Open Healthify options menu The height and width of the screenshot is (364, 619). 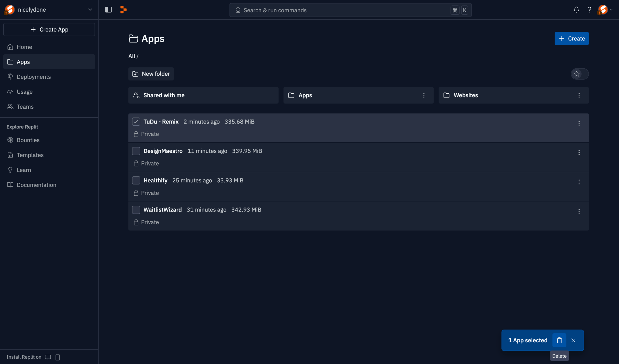point(579,182)
